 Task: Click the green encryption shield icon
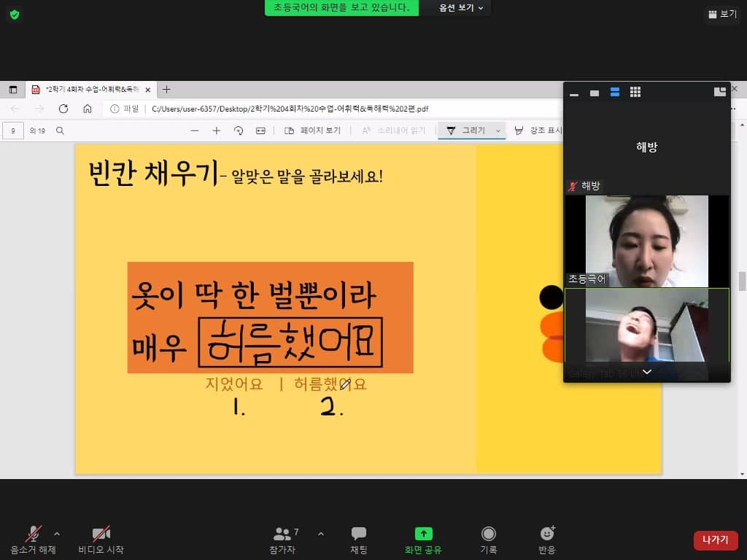tap(15, 15)
